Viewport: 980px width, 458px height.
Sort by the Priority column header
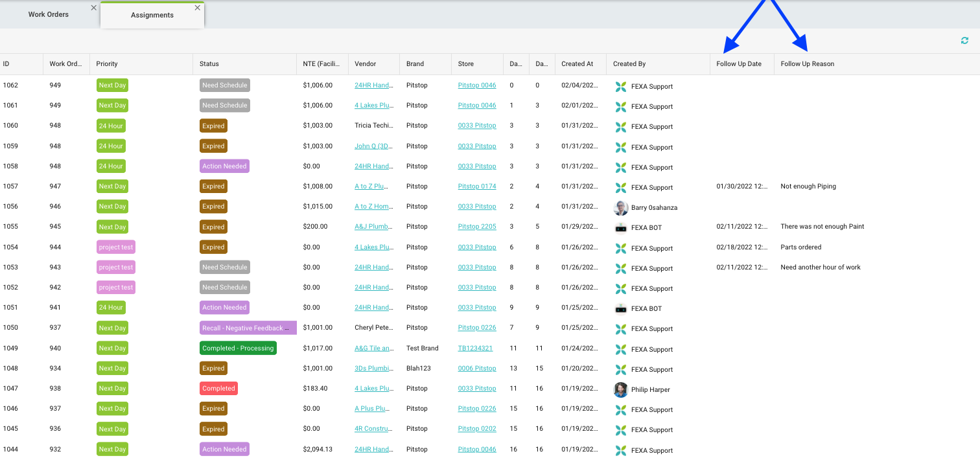[x=107, y=64]
